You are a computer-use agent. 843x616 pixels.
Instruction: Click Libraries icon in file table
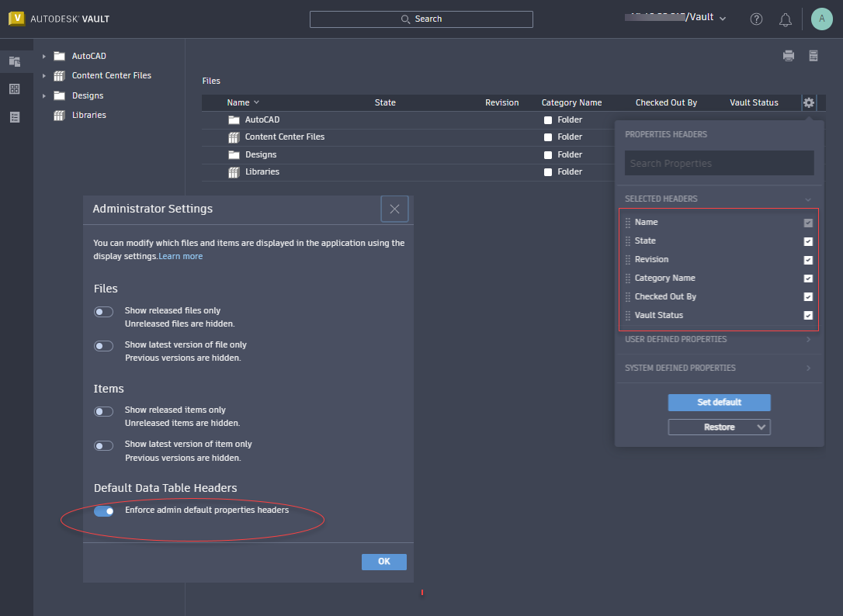[234, 172]
